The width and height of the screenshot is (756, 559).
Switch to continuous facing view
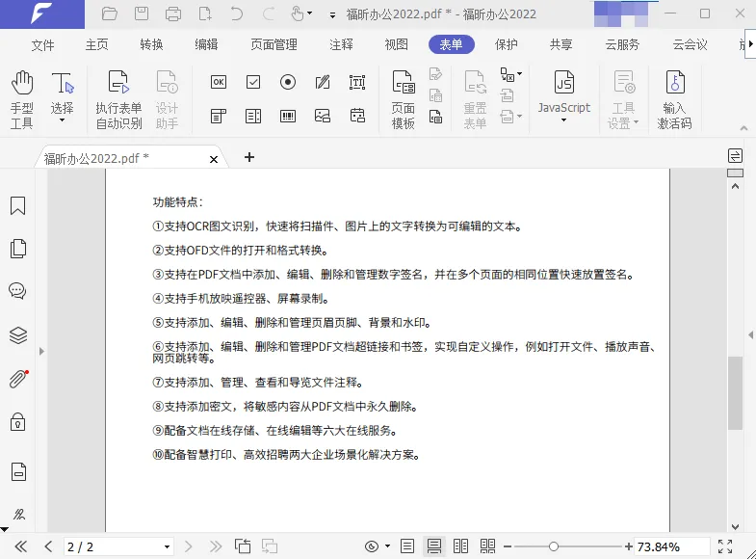(488, 546)
